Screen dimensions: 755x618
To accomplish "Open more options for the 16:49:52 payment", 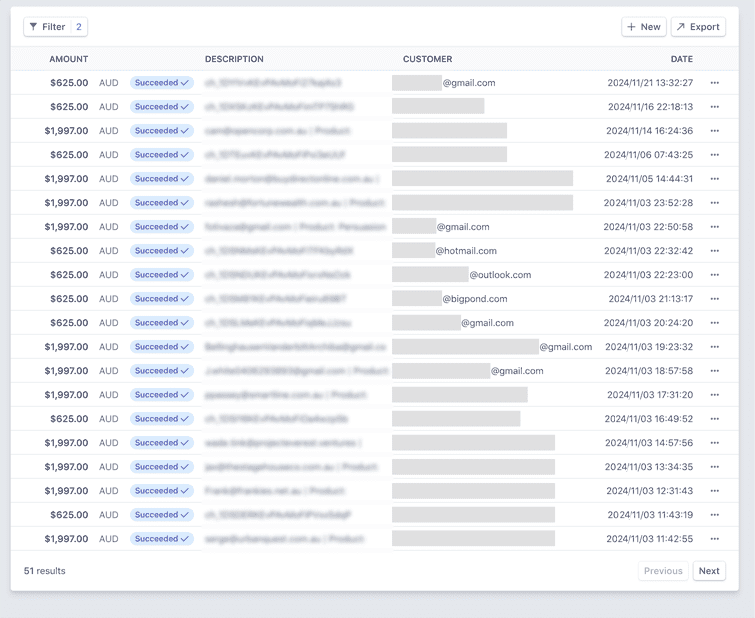I will coord(715,419).
